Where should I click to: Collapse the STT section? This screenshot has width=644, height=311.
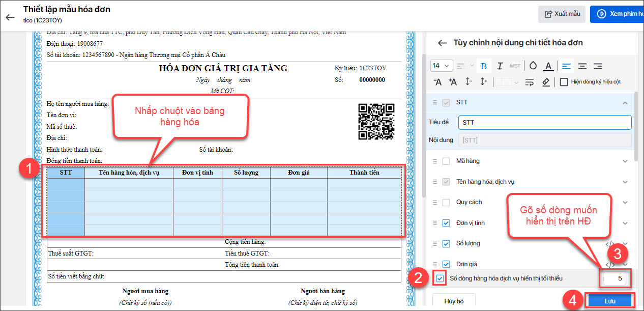point(625,103)
